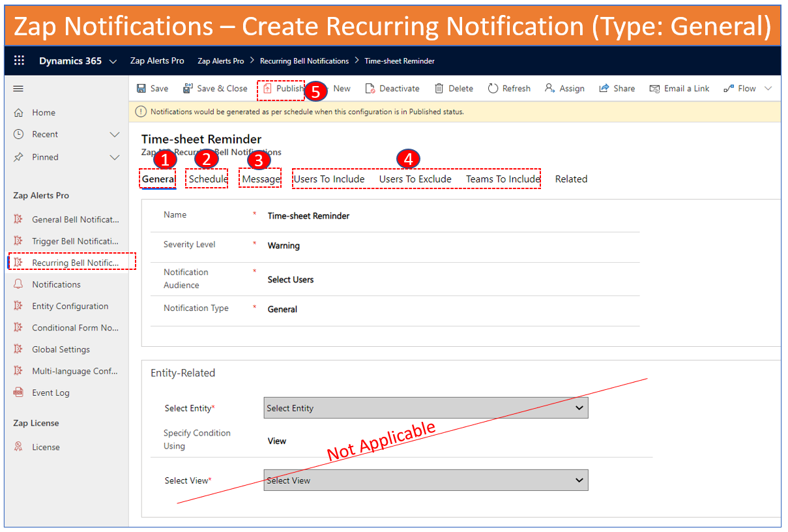Click the Delete trash can icon
This screenshot has height=532, width=788.
pos(439,89)
